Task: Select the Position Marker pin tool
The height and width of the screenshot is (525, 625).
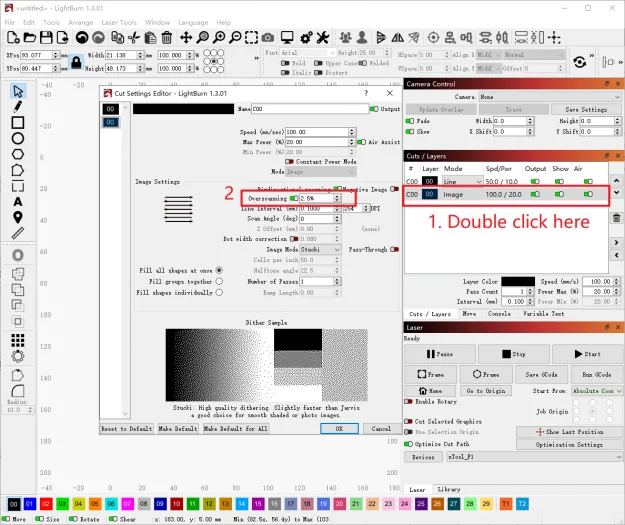Action: [18, 217]
